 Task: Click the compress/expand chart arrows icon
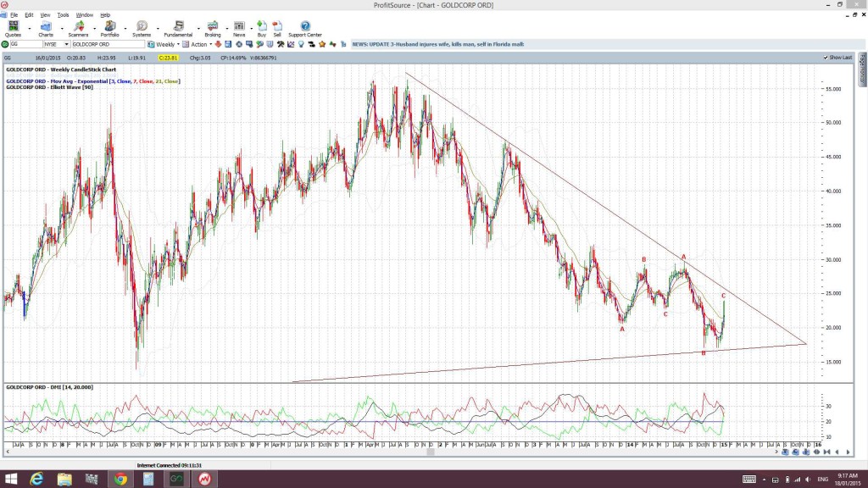coord(816,452)
